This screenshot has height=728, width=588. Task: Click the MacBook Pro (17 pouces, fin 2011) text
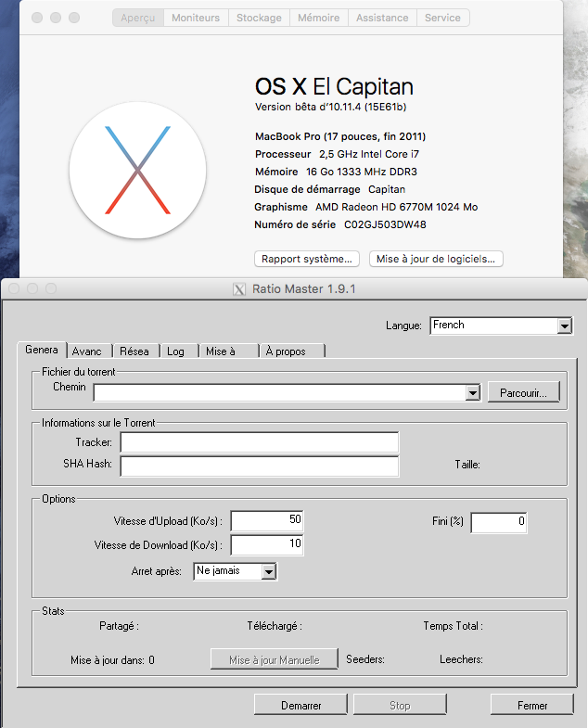[x=340, y=136]
